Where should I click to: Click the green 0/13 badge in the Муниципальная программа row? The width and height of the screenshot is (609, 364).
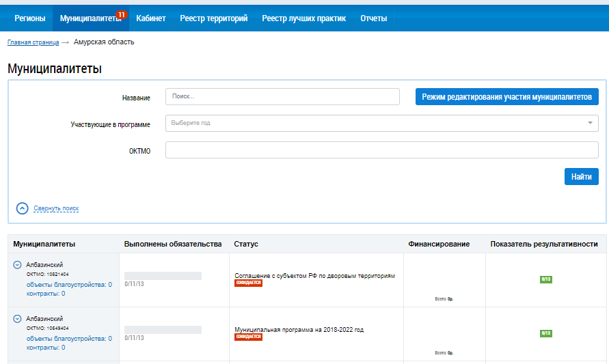[545, 333]
